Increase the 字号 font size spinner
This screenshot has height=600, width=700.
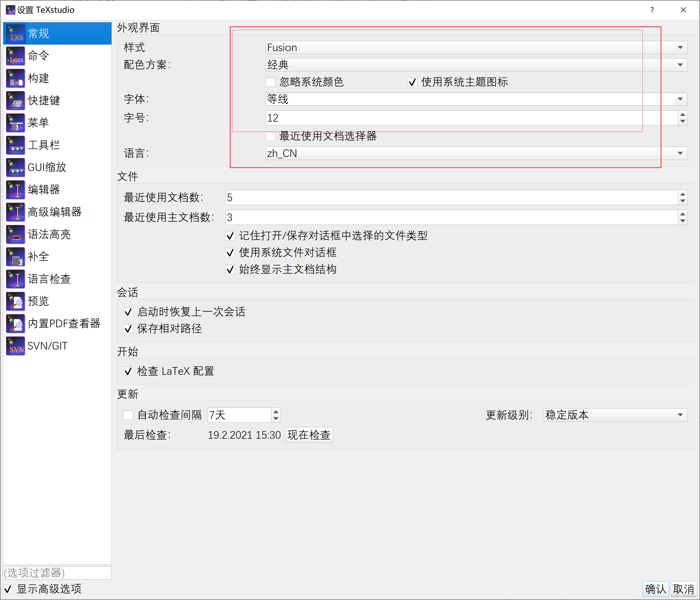tap(682, 115)
